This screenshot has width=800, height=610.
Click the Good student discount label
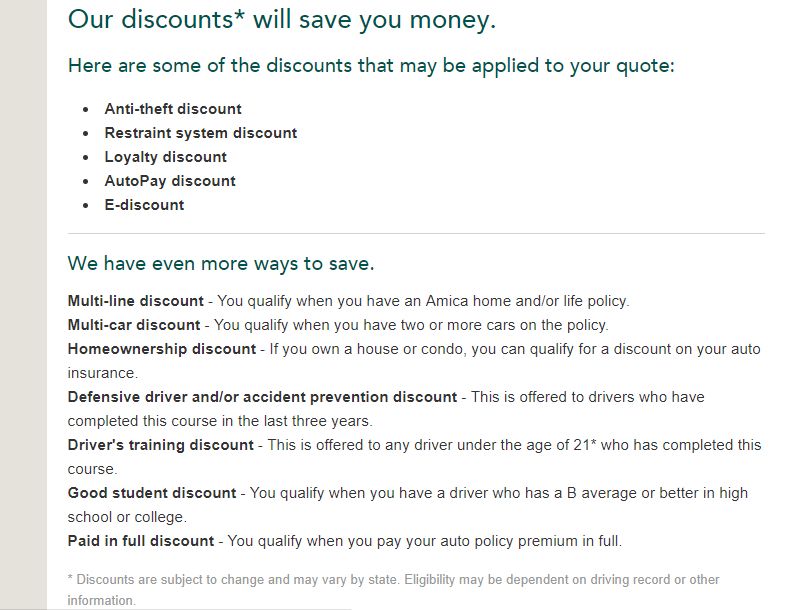(x=152, y=493)
